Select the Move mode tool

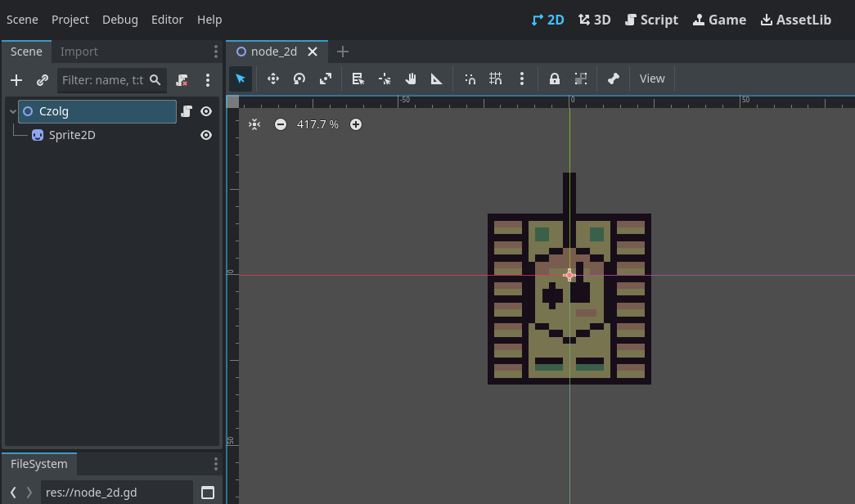coord(273,79)
